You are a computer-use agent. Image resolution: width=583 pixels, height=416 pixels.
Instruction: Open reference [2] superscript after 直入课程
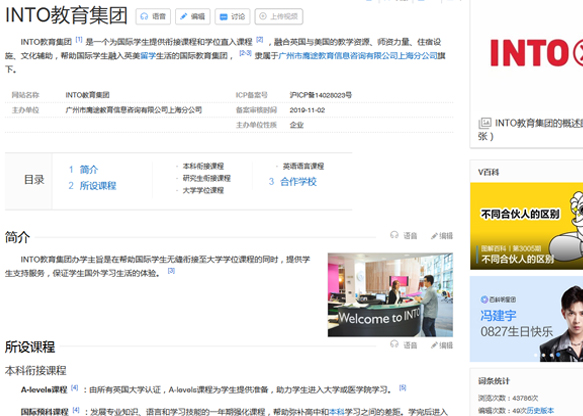260,39
